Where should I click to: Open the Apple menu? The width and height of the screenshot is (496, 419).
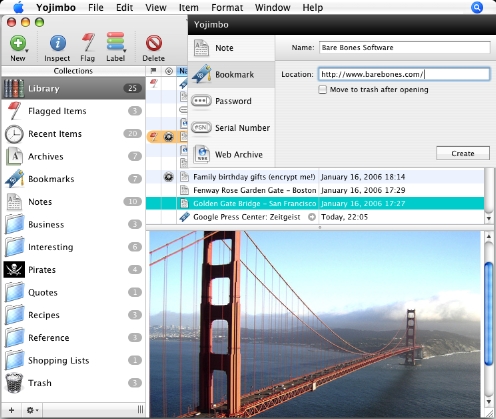pyautogui.click(x=19, y=7)
